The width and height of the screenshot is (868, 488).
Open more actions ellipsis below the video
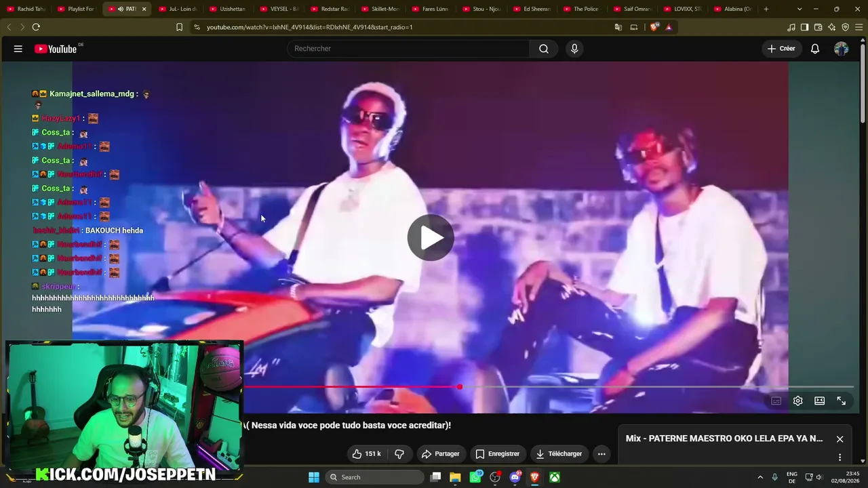tap(601, 454)
